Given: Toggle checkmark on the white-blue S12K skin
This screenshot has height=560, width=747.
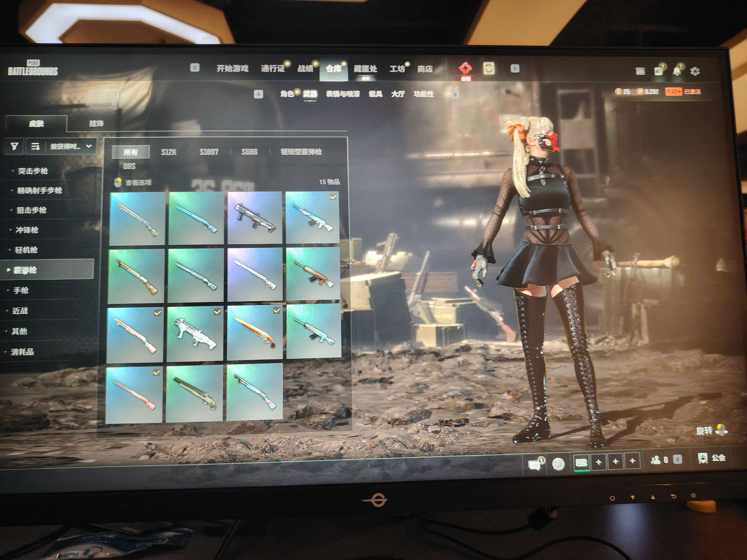Looking at the screenshot, I should click(333, 197).
